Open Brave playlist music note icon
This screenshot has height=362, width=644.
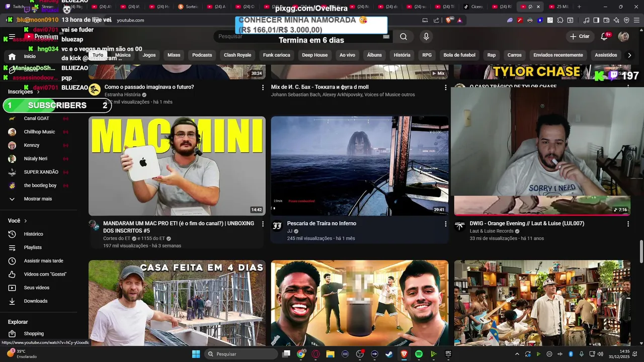coord(586,20)
